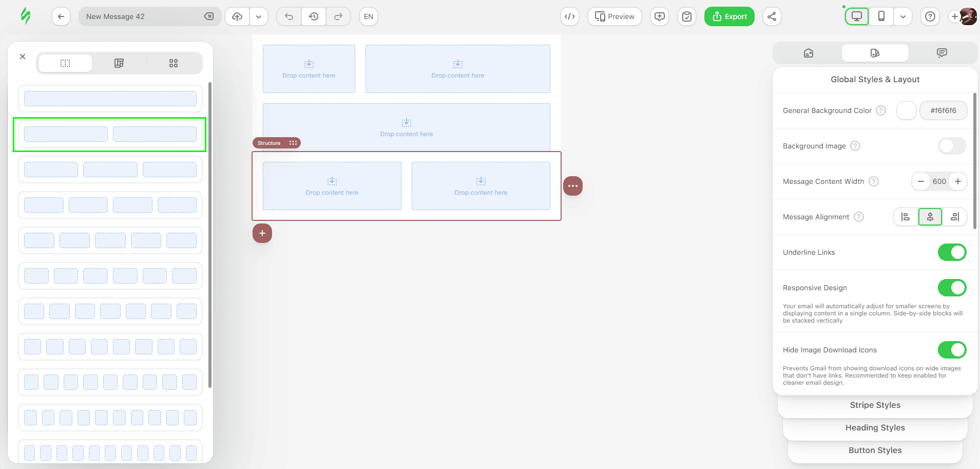Click the cloud upload save icon
The width and height of the screenshot is (980, 469).
[237, 16]
